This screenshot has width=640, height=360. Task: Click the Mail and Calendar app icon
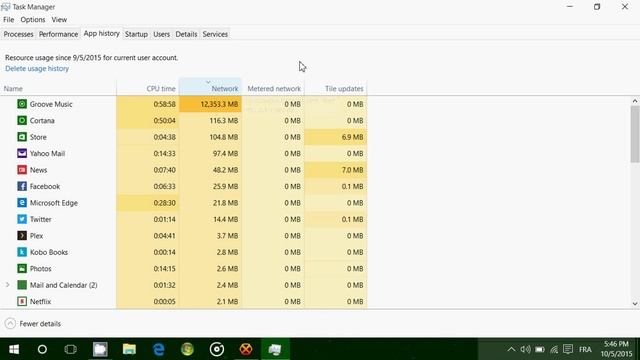pyautogui.click(x=22, y=285)
